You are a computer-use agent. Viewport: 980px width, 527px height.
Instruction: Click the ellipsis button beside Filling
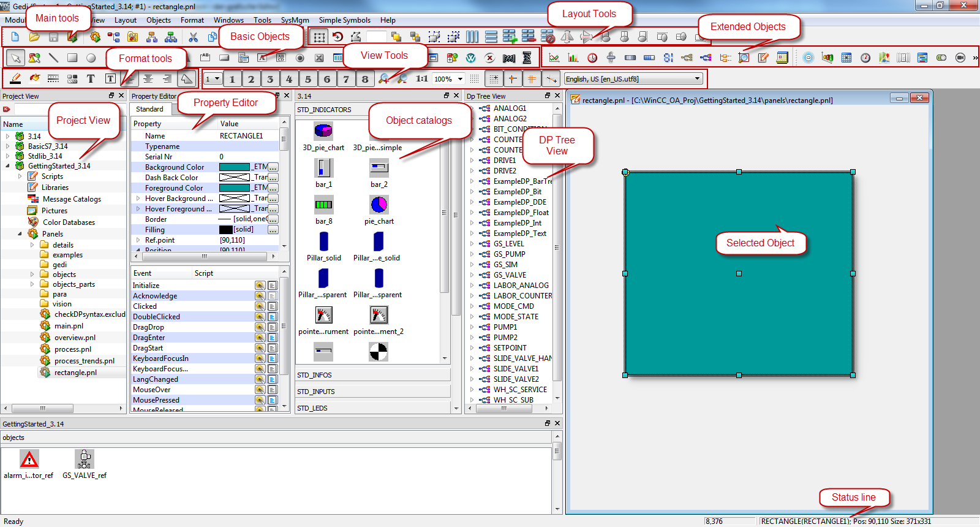[273, 230]
